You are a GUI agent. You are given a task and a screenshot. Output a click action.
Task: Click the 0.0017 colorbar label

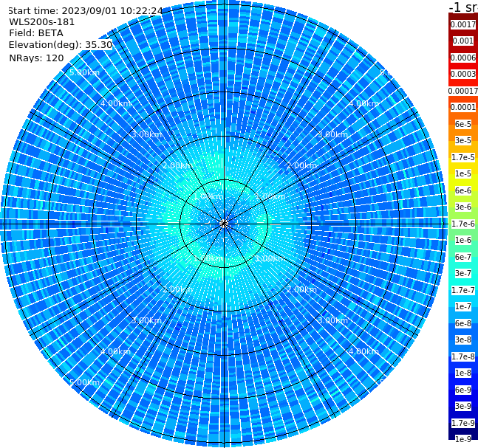pos(463,24)
